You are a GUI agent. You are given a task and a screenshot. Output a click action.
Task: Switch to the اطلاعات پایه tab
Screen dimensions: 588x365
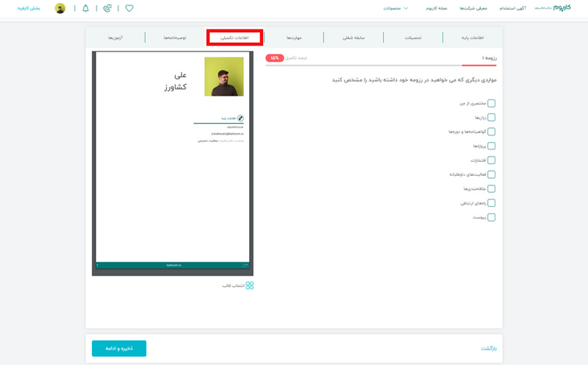point(473,38)
